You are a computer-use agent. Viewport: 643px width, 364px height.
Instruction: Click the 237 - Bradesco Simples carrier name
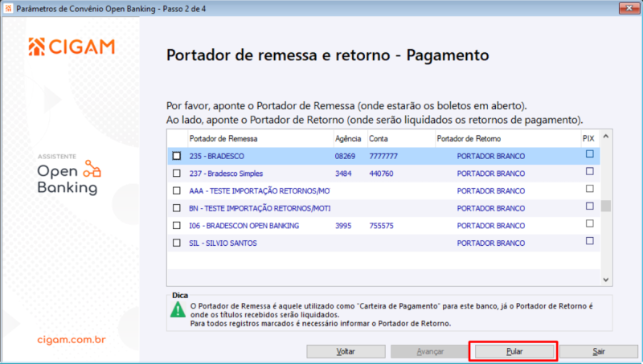[x=226, y=174]
